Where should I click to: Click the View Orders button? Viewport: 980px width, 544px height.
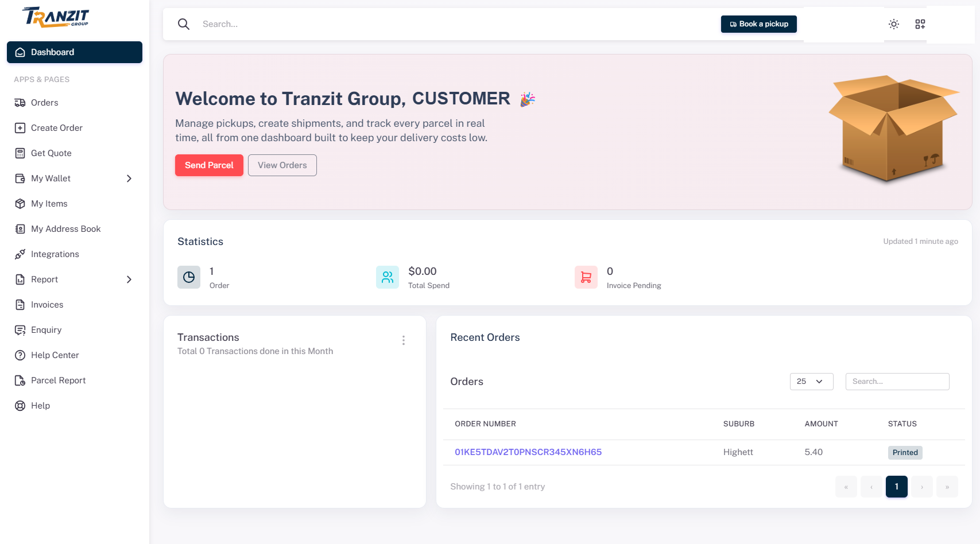282,165
